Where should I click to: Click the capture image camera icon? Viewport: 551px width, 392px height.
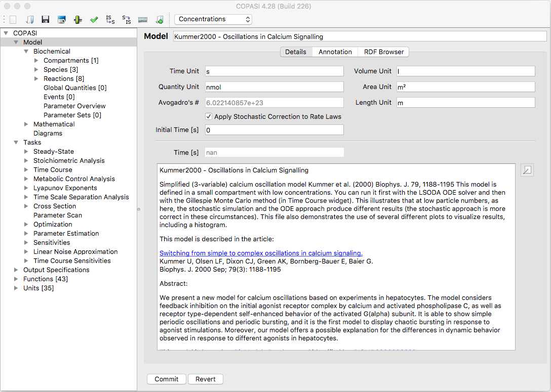pos(62,20)
